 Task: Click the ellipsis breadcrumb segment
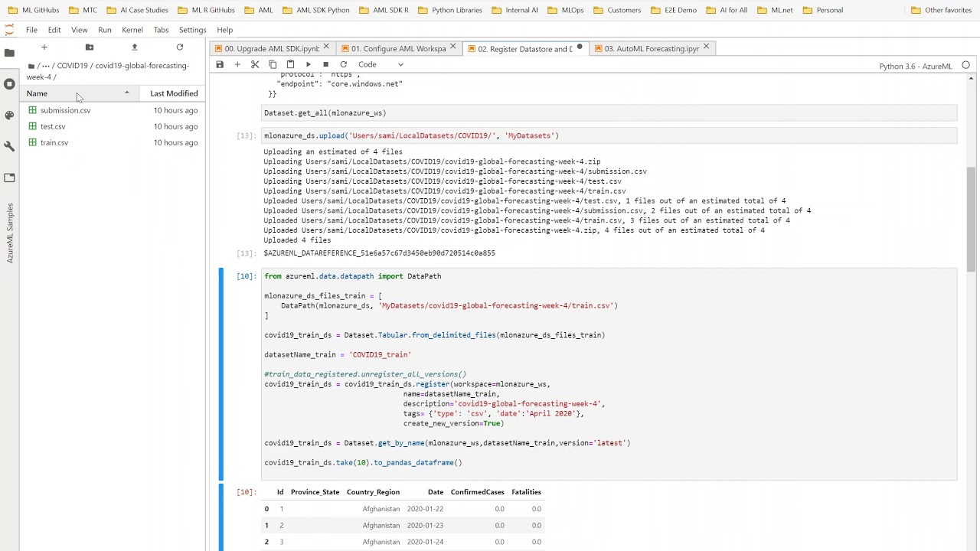coord(47,66)
